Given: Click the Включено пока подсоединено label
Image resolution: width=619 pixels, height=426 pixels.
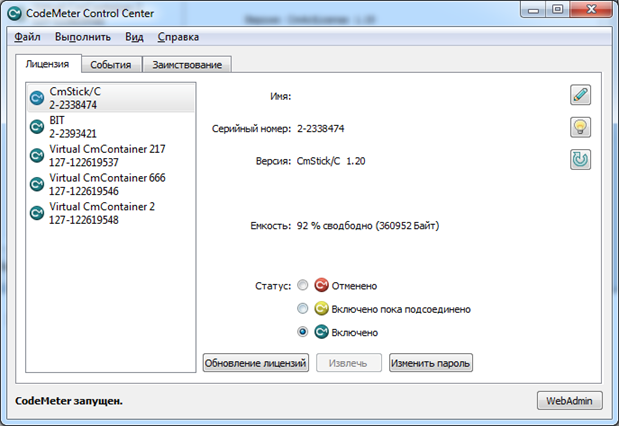Looking at the screenshot, I should point(401,309).
